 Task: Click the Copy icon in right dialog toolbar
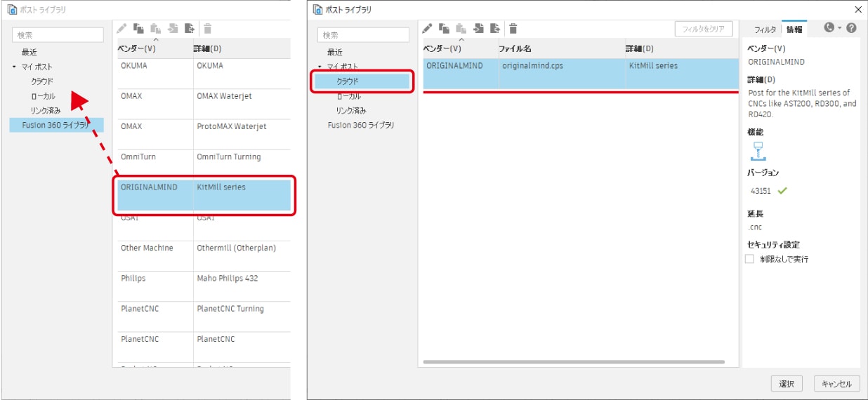(444, 28)
